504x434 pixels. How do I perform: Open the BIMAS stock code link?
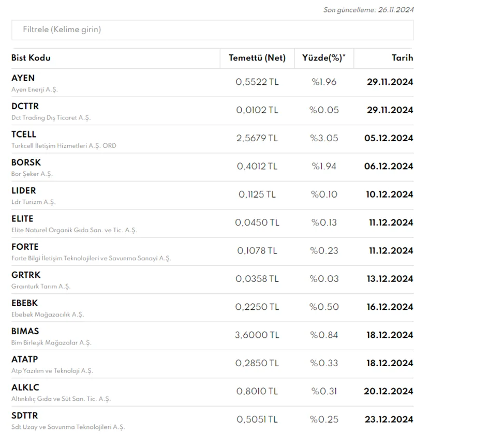pyautogui.click(x=25, y=331)
